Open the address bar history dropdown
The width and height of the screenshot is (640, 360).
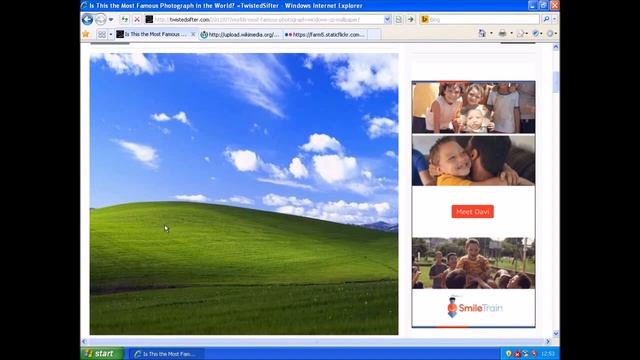387,19
